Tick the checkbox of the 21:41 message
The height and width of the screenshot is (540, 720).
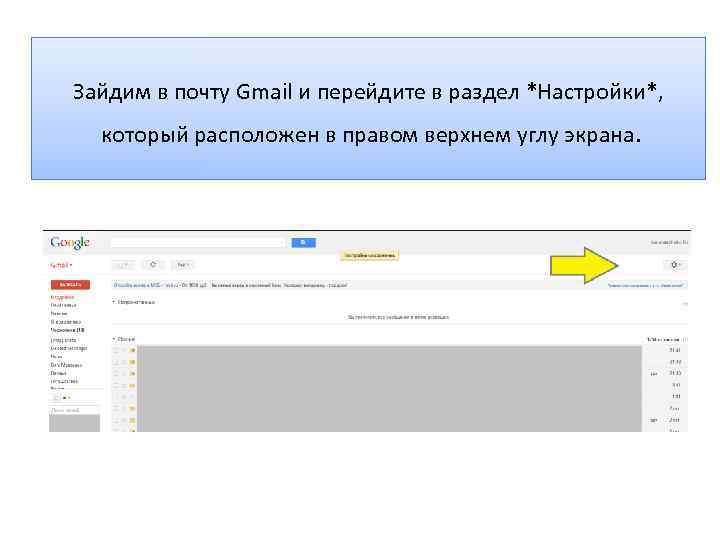[116, 351]
